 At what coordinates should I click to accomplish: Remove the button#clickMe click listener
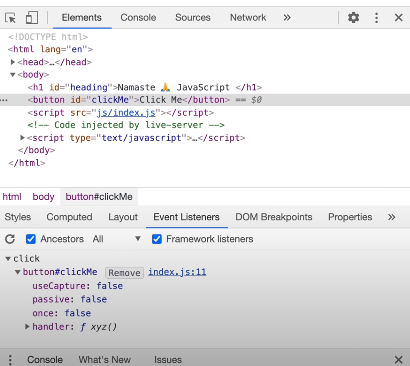(124, 273)
